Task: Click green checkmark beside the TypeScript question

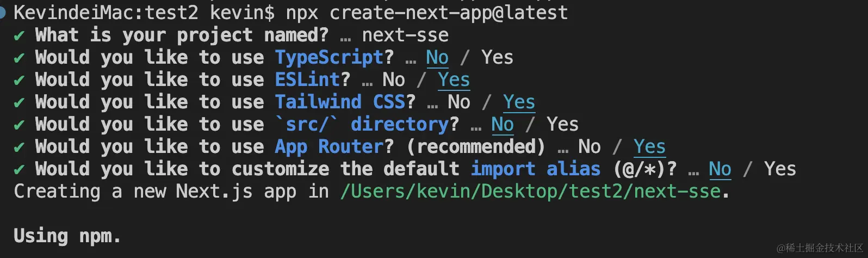Action: [19, 58]
